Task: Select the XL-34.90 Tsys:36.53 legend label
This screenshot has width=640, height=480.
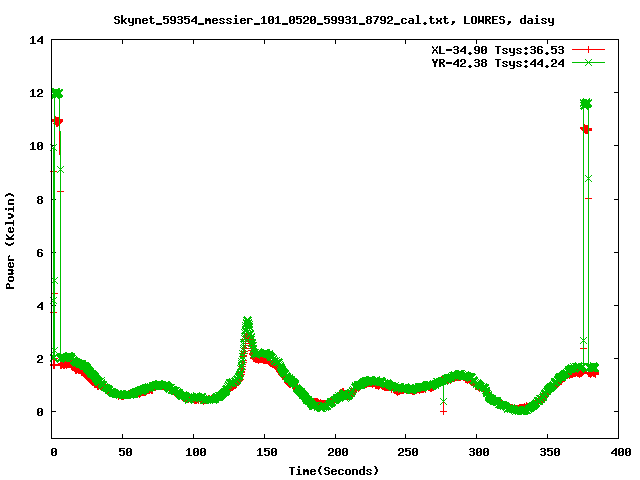Action: click(x=498, y=50)
